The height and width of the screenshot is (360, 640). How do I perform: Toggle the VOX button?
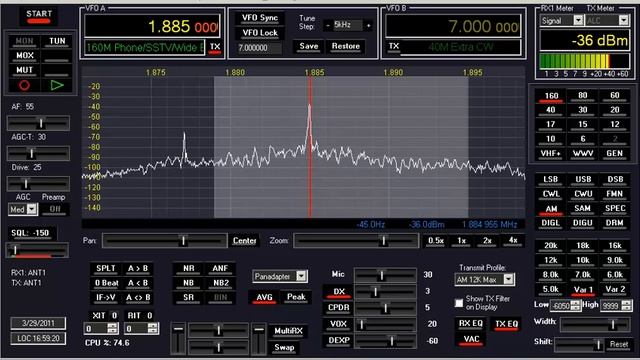[x=339, y=324]
